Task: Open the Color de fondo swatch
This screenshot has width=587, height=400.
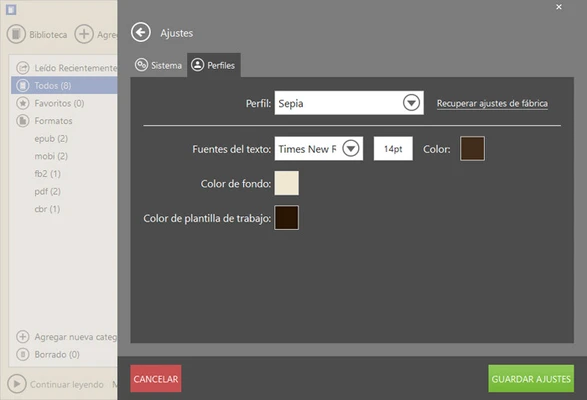Action: point(287,183)
